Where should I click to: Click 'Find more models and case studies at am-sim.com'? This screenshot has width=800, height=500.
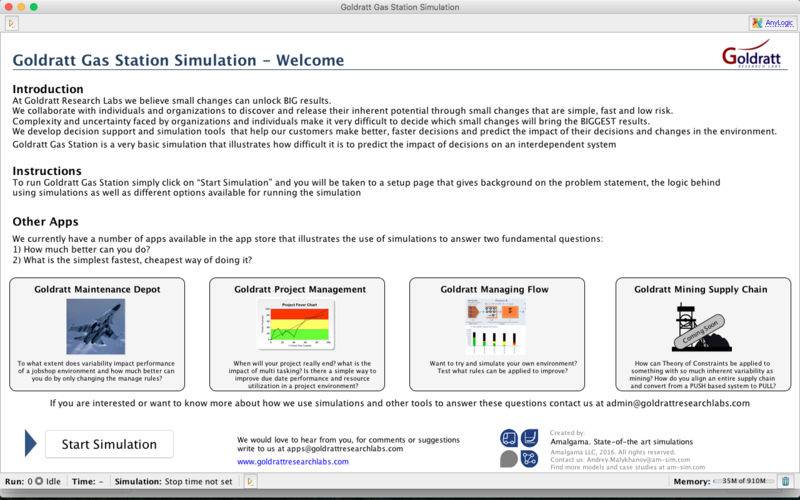(628, 467)
